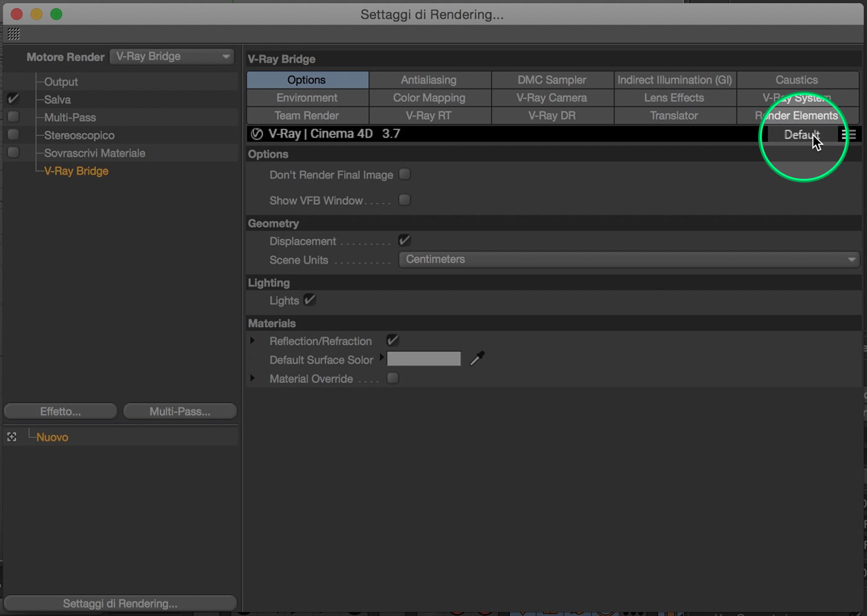The image size is (867, 616).
Task: Open the Render Elements tab
Action: (798, 116)
